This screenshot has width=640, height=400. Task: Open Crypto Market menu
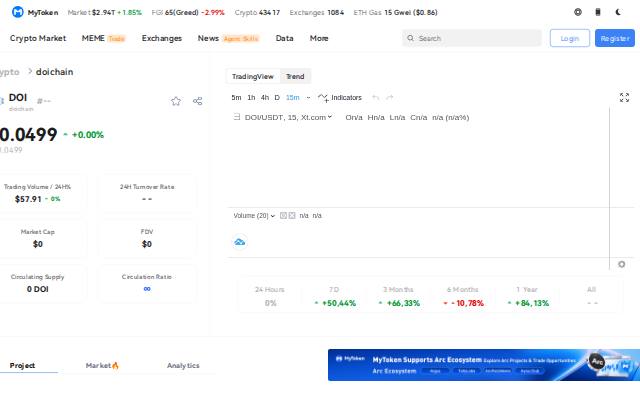pos(38,38)
